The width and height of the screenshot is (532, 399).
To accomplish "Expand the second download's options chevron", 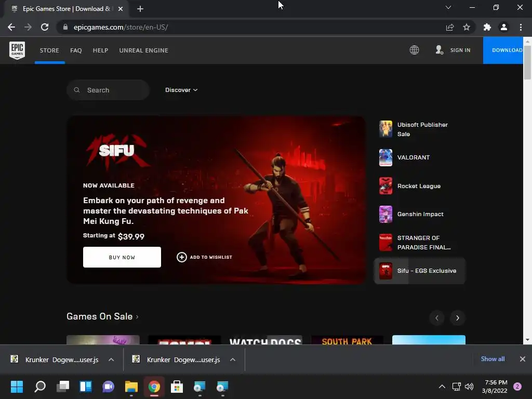I will point(232,360).
